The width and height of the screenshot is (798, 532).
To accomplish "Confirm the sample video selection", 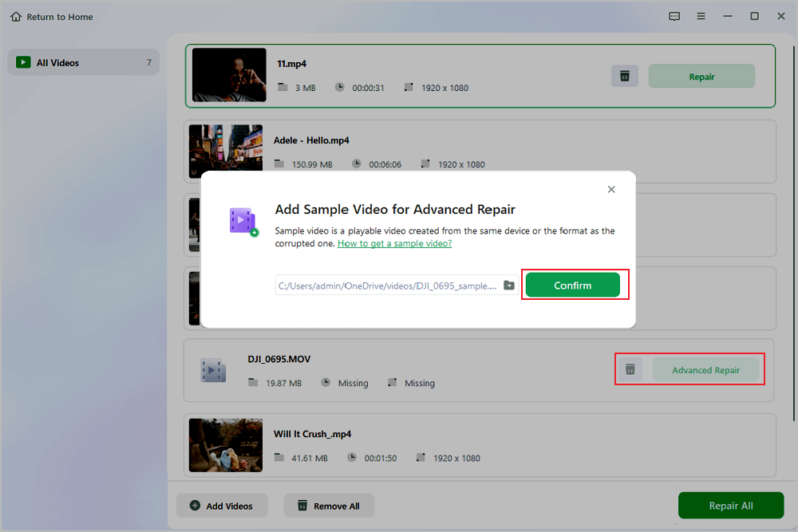I will (x=572, y=286).
